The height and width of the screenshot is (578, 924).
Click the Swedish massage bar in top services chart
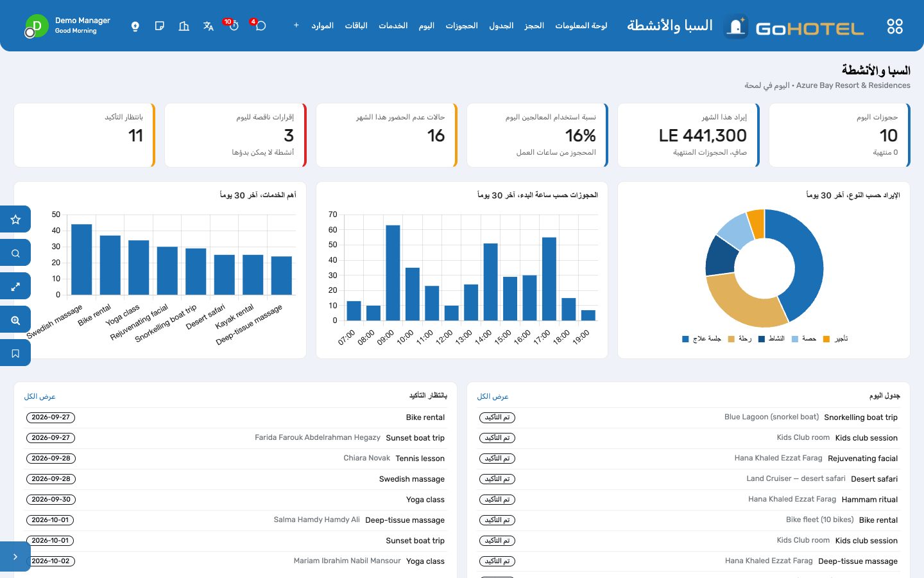[x=81, y=259]
